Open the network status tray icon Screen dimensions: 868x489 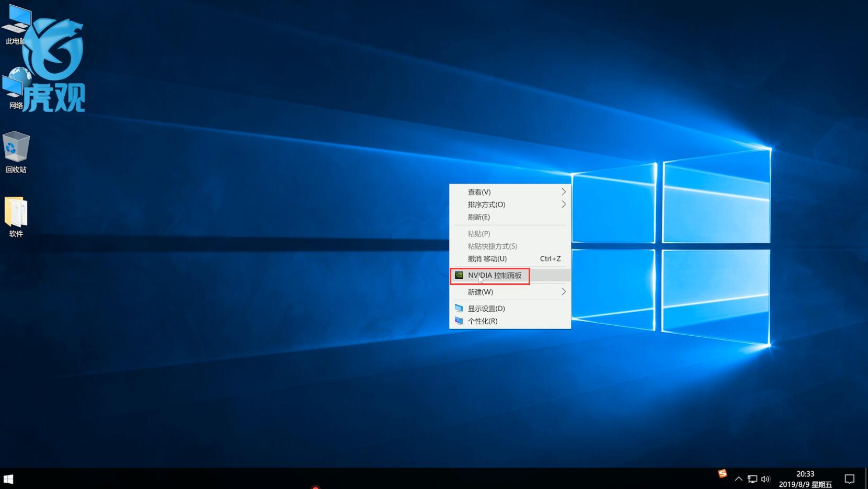[x=752, y=479]
